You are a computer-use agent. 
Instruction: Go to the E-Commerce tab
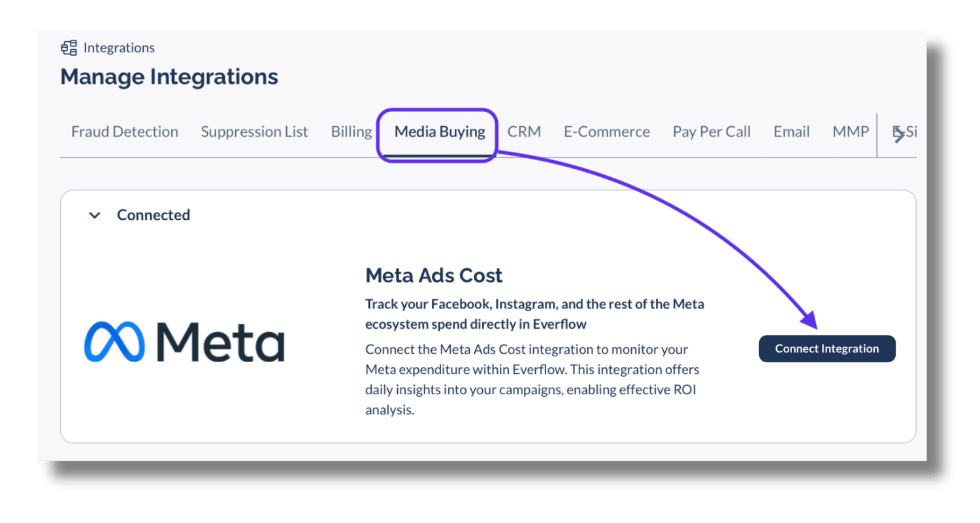click(x=607, y=132)
